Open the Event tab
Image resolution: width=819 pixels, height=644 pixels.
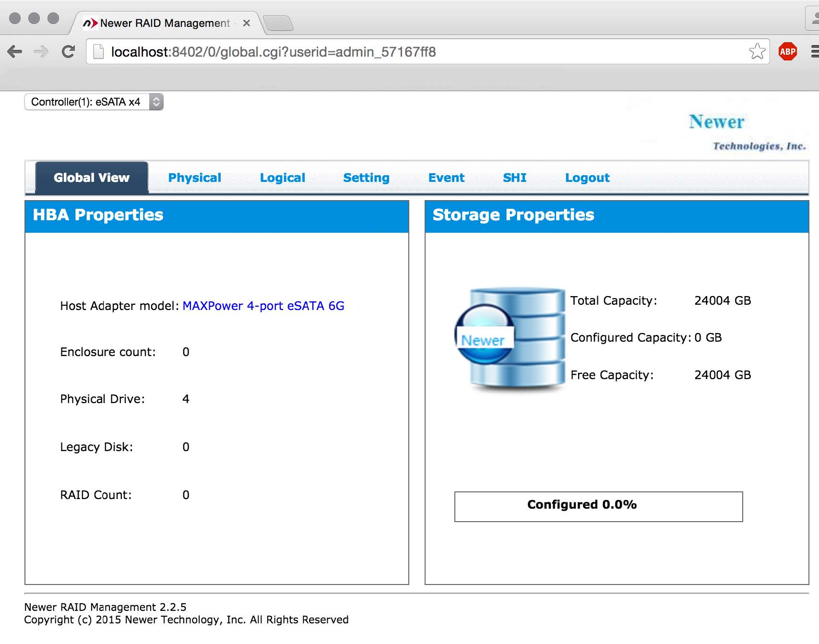[446, 178]
